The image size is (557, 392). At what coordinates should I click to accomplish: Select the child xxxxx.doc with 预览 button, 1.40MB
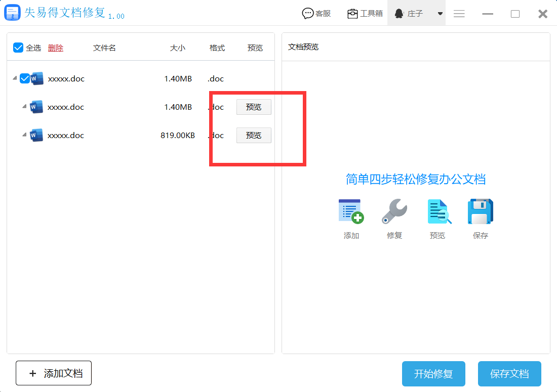click(x=66, y=107)
